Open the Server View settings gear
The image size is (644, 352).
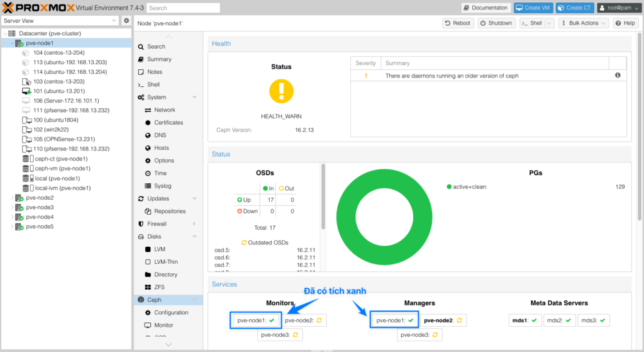point(126,21)
